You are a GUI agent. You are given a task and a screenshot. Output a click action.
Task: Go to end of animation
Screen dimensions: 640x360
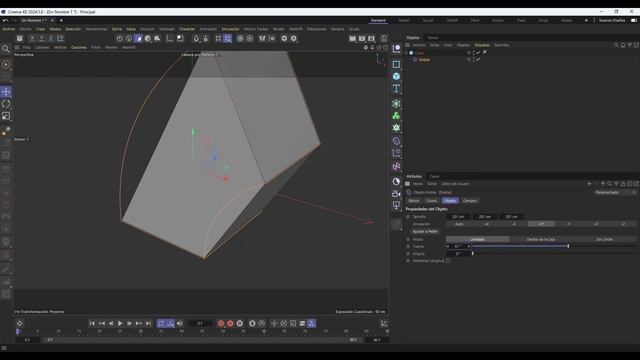coord(148,323)
